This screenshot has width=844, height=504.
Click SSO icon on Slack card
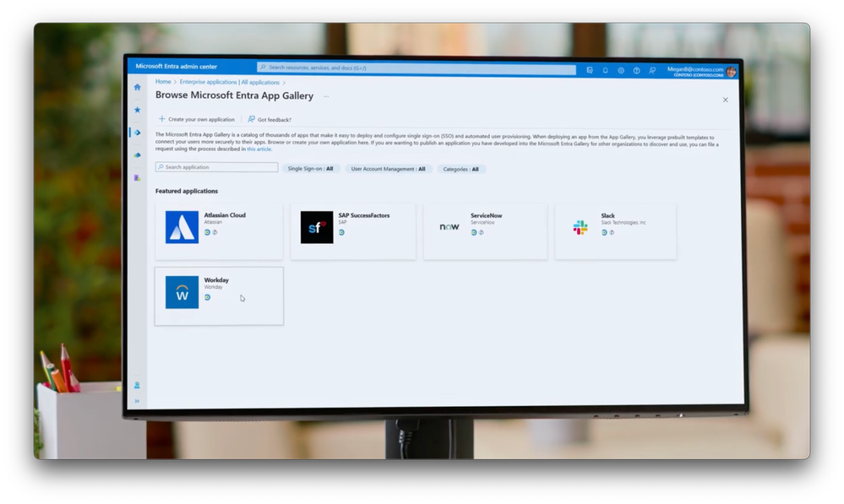(x=604, y=232)
